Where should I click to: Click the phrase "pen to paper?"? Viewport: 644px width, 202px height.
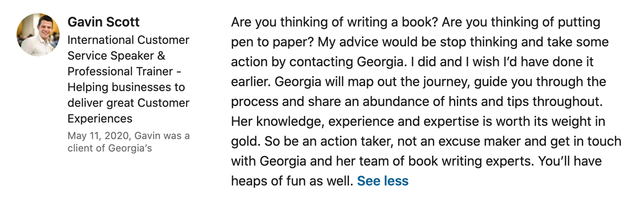tap(272, 42)
